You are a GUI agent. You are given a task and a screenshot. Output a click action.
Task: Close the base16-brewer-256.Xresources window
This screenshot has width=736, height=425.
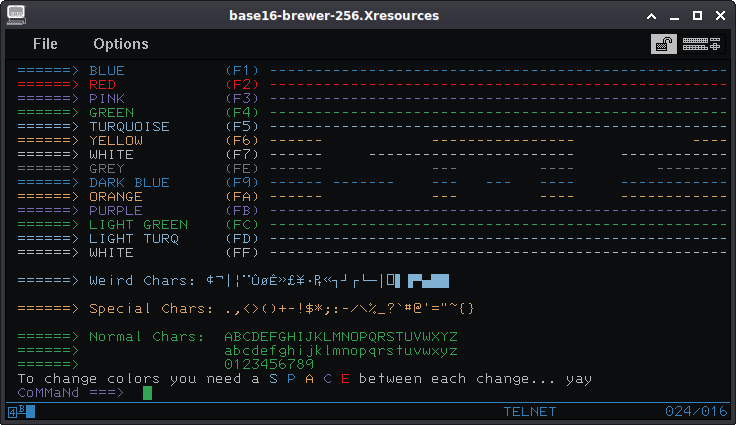click(x=721, y=16)
